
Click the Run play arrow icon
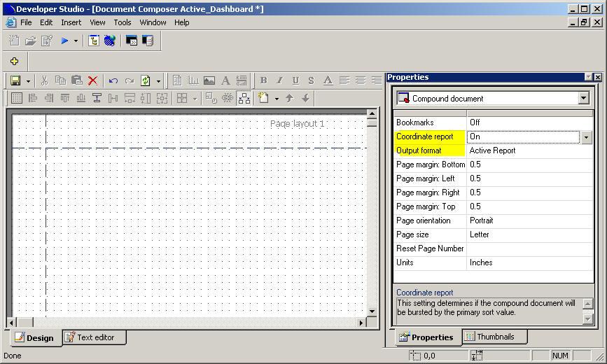64,41
